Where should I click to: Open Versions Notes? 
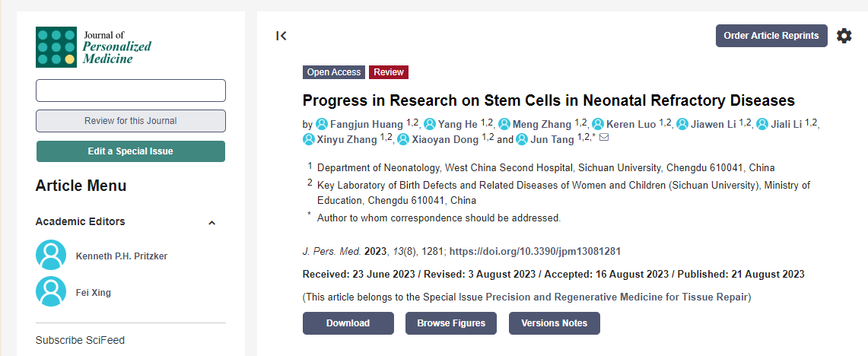[554, 323]
